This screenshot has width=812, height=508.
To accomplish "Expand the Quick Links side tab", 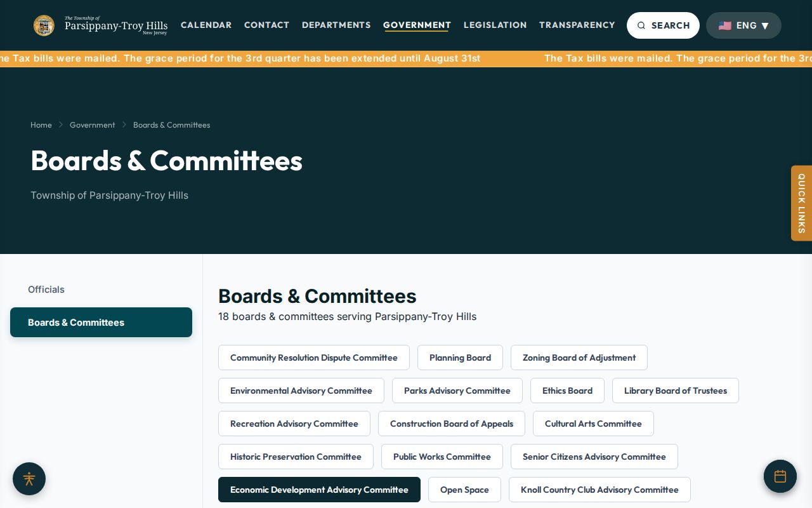I will pyautogui.click(x=801, y=203).
